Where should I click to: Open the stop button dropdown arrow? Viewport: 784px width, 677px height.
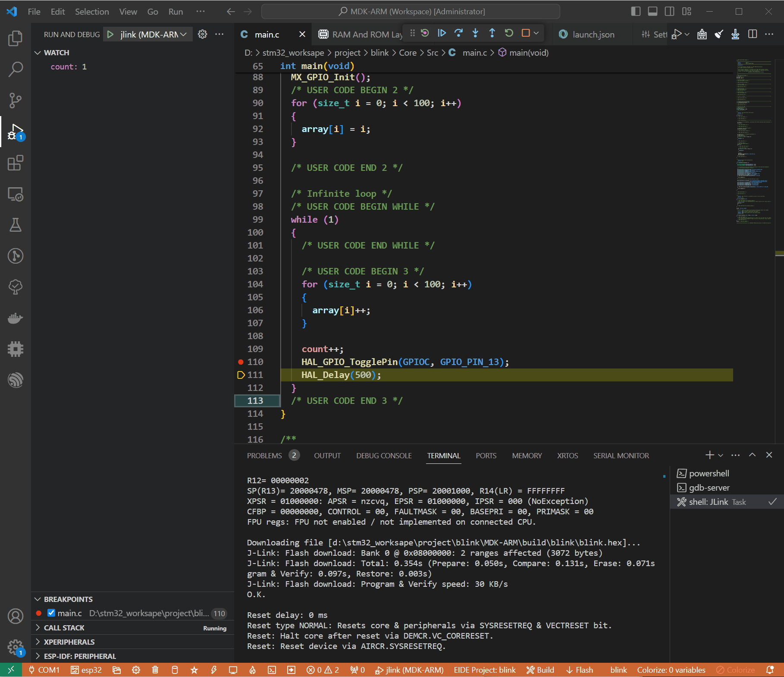[x=536, y=33]
